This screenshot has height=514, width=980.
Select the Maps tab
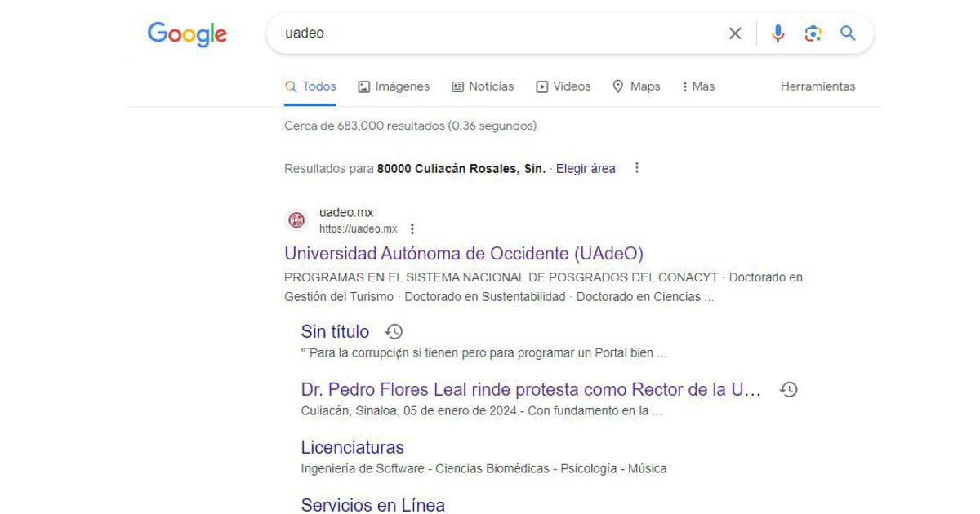click(636, 86)
